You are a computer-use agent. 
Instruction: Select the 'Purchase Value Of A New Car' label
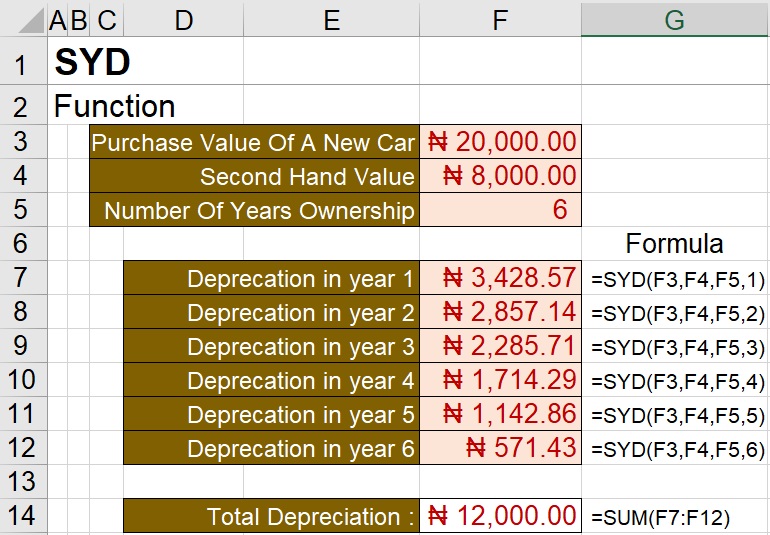click(254, 142)
